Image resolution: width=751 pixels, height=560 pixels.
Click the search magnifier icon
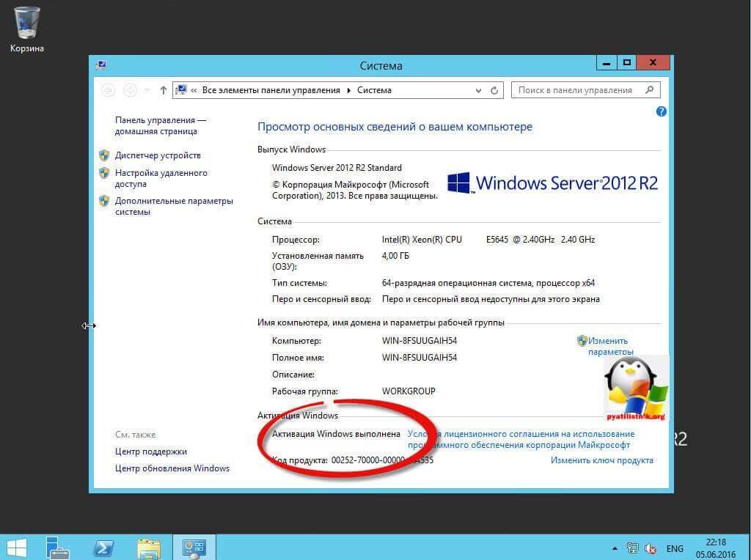[650, 89]
